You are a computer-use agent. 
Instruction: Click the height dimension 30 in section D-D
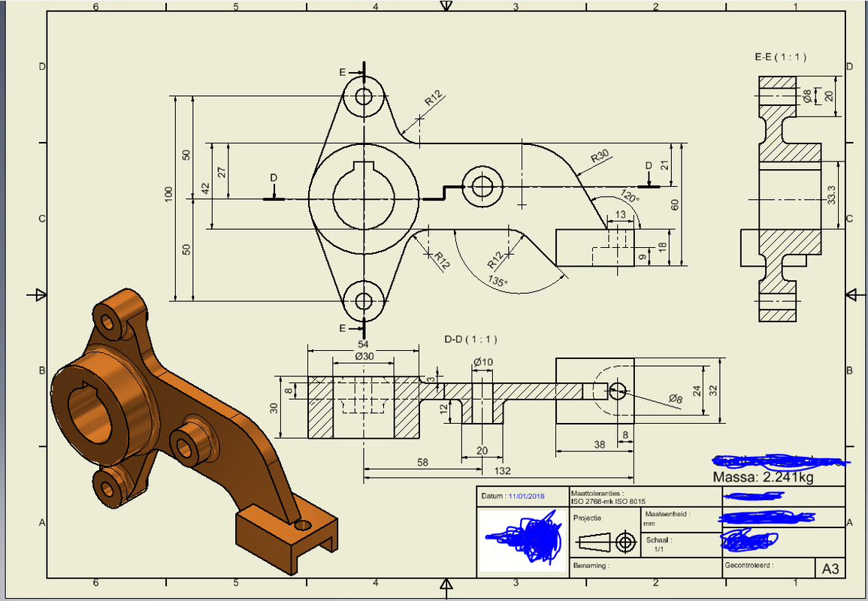pos(274,409)
